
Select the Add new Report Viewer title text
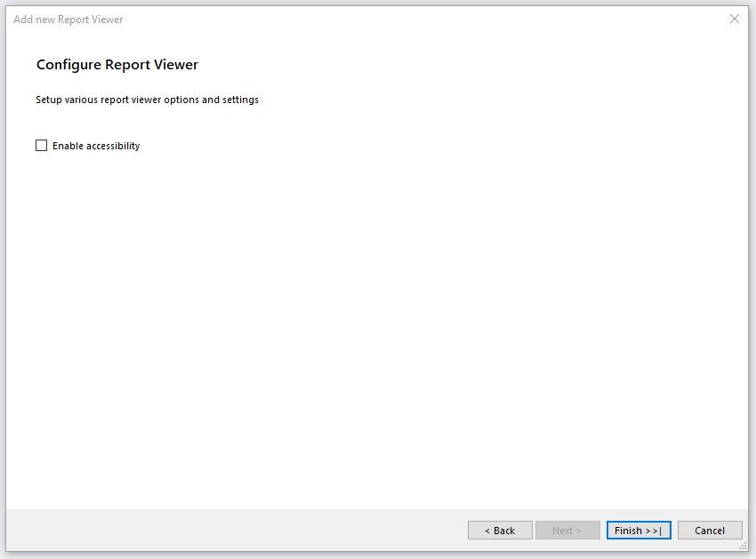click(68, 19)
